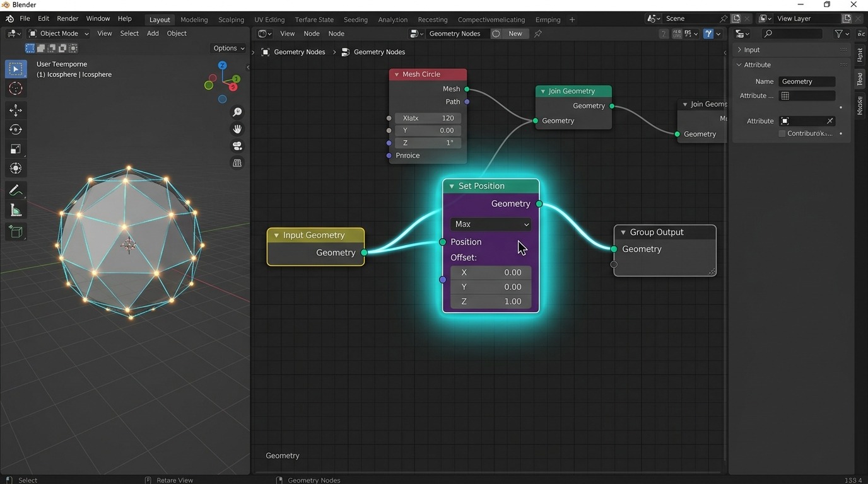Click the pan view hand icon
This screenshot has height=484, width=868.
(237, 129)
